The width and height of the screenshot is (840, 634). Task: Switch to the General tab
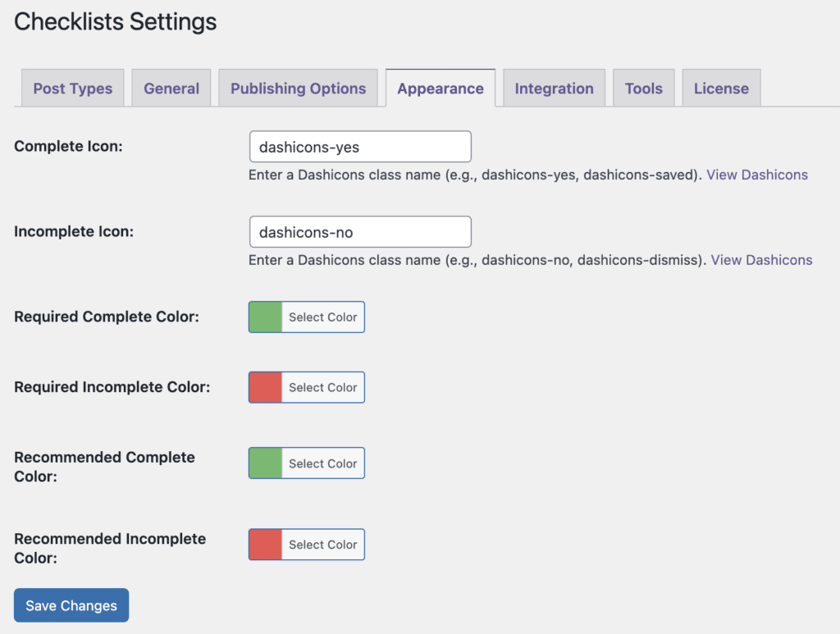[171, 89]
